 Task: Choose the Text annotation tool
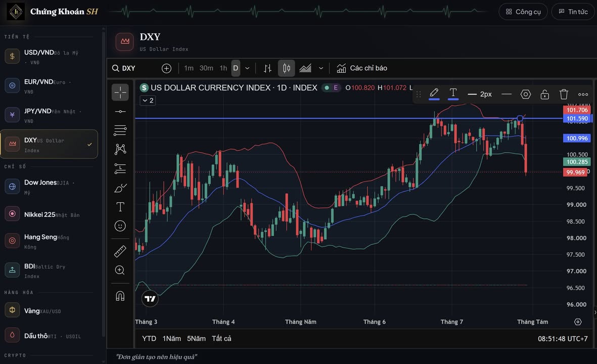[x=120, y=207]
